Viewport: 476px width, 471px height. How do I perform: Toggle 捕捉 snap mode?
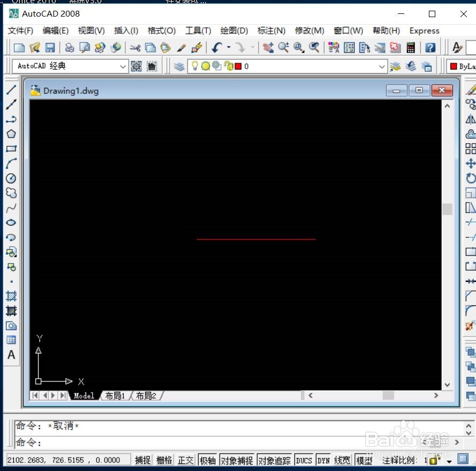click(142, 460)
